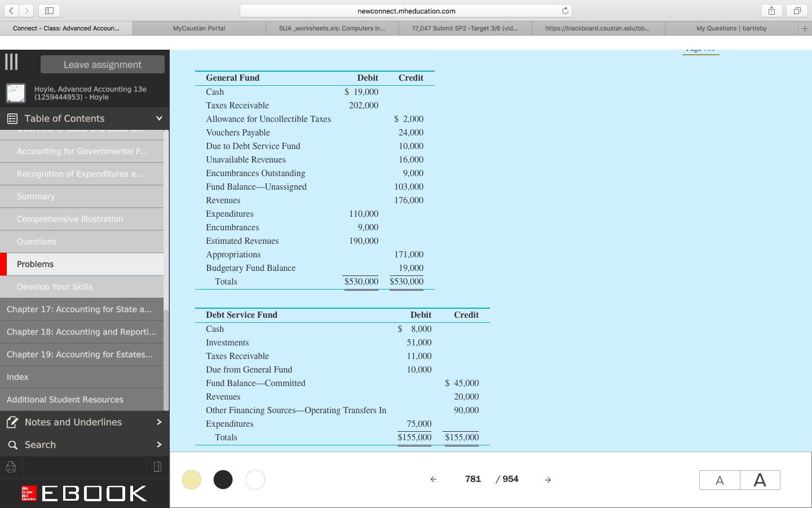Click the Hoyle, Advanced Accounting 13e title
This screenshot has height=508, width=812.
pyautogui.click(x=90, y=93)
